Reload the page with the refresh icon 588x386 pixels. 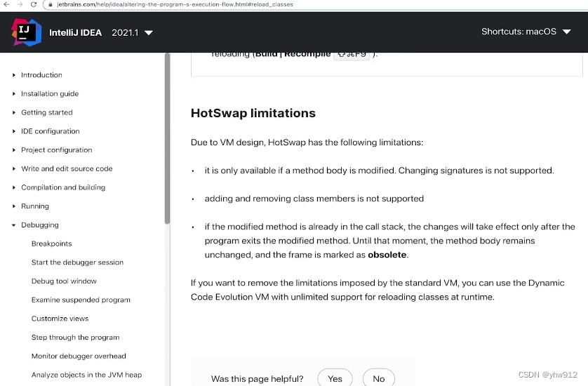(34, 4)
